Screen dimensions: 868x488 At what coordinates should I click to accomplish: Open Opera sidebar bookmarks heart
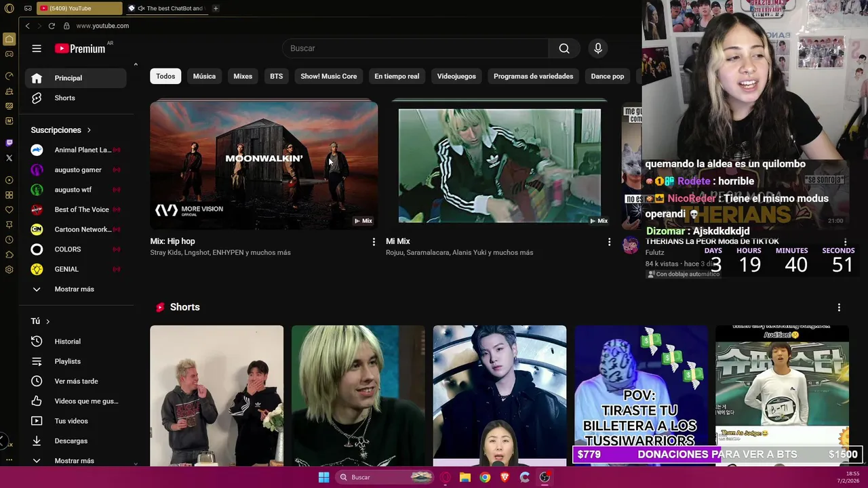click(x=9, y=210)
